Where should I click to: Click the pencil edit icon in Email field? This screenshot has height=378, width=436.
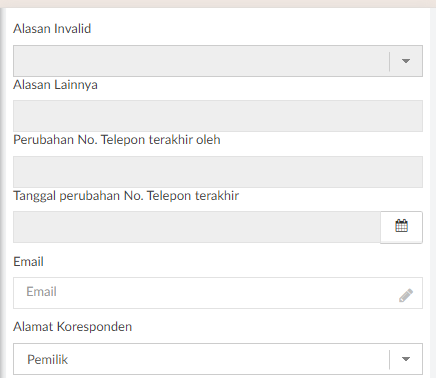point(406,295)
